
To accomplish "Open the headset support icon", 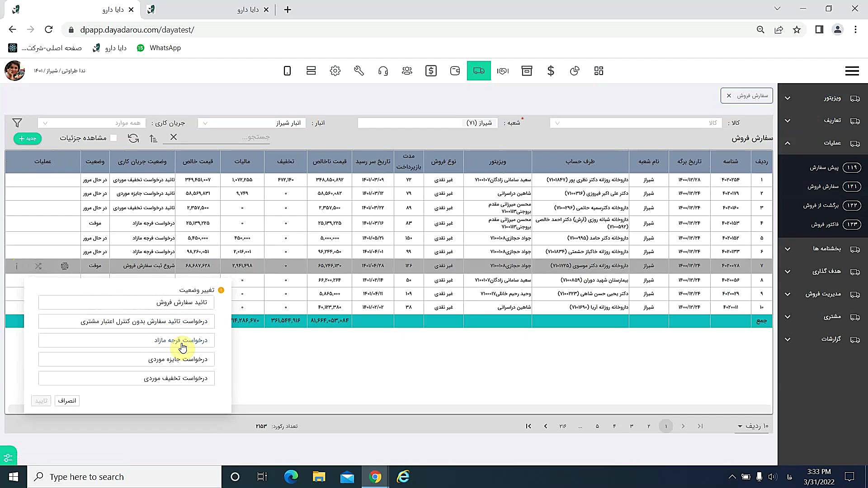I will coord(383,70).
